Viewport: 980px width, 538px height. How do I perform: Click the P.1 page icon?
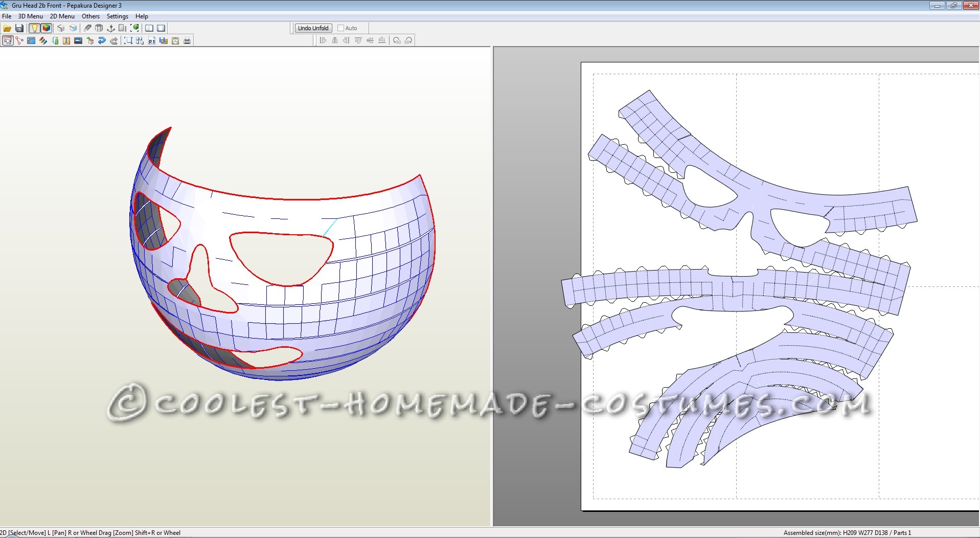click(x=152, y=40)
